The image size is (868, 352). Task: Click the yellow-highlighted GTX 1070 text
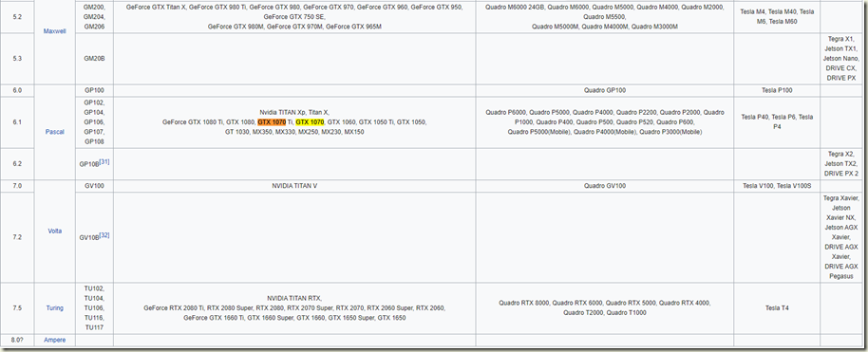[310, 121]
